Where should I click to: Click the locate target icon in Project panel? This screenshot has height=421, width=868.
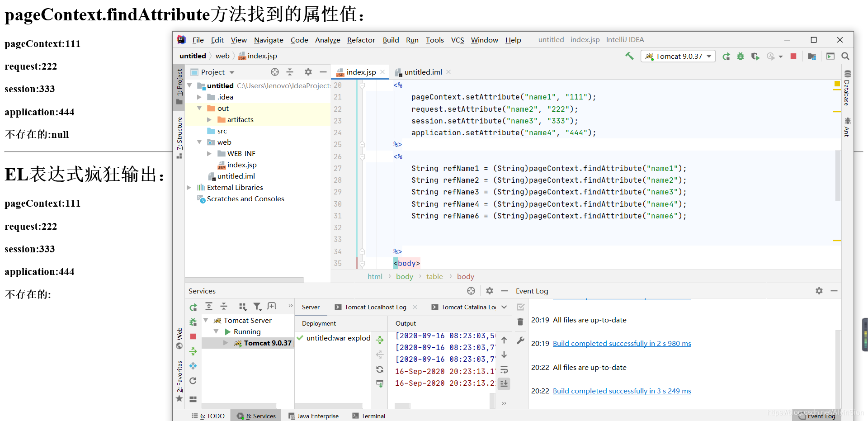(x=275, y=72)
